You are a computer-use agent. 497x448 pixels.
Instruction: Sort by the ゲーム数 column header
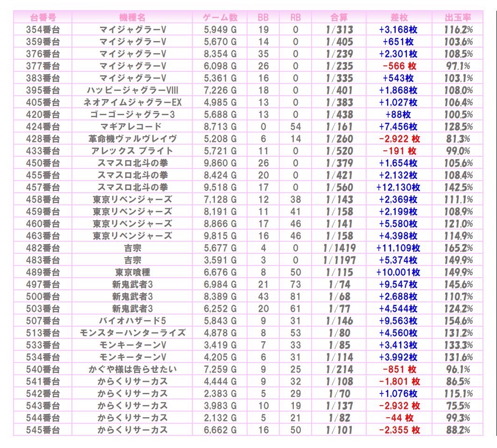pyautogui.click(x=220, y=17)
